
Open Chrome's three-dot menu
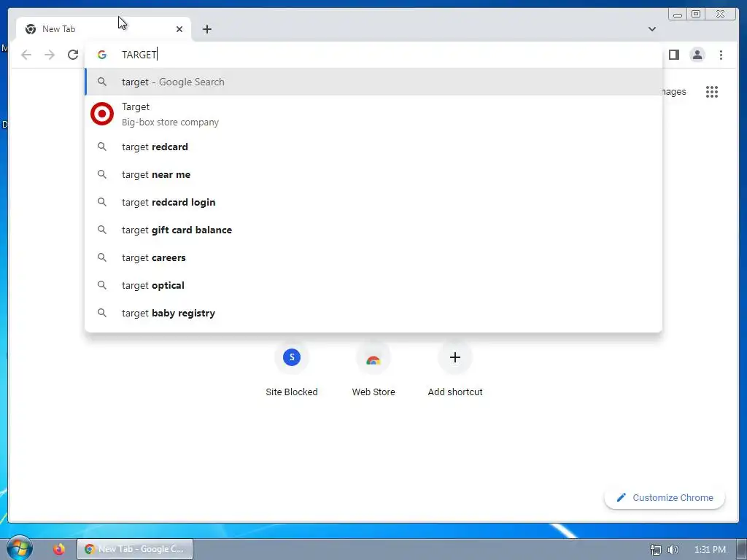coord(721,55)
